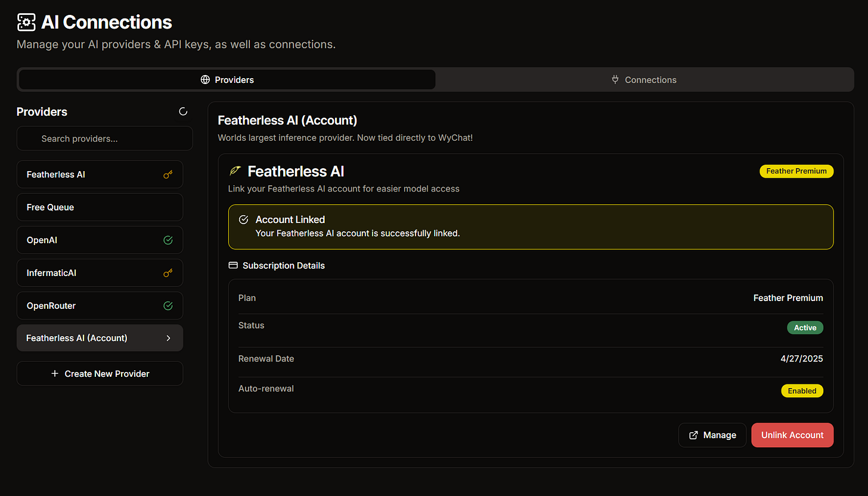
Task: Click 'Link your Featherless AI account' text
Action: click(344, 188)
